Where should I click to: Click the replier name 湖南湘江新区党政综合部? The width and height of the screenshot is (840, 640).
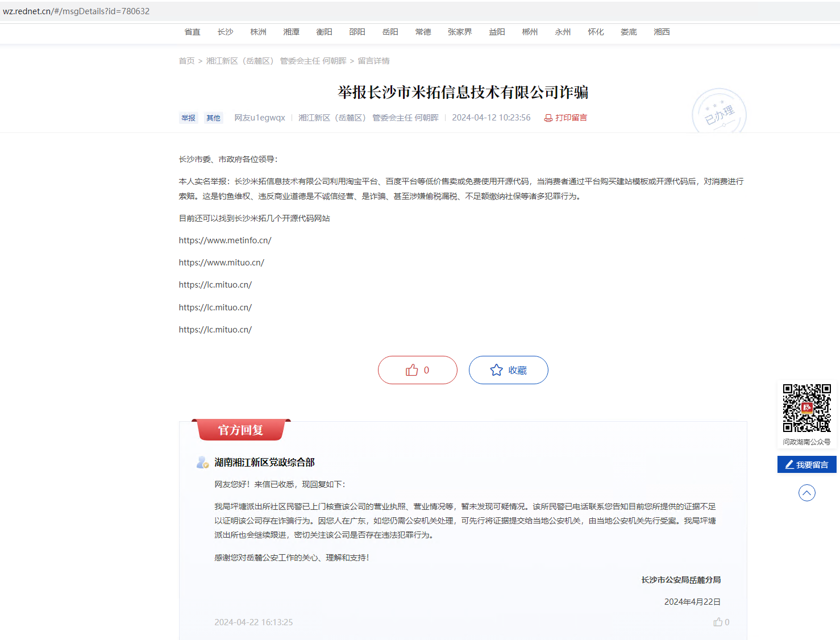tap(265, 462)
